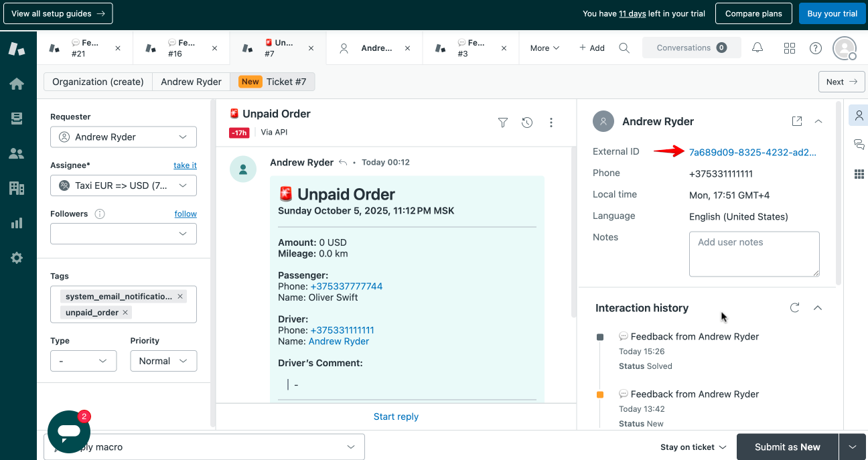
Task: Click the take it link
Action: pyautogui.click(x=186, y=165)
